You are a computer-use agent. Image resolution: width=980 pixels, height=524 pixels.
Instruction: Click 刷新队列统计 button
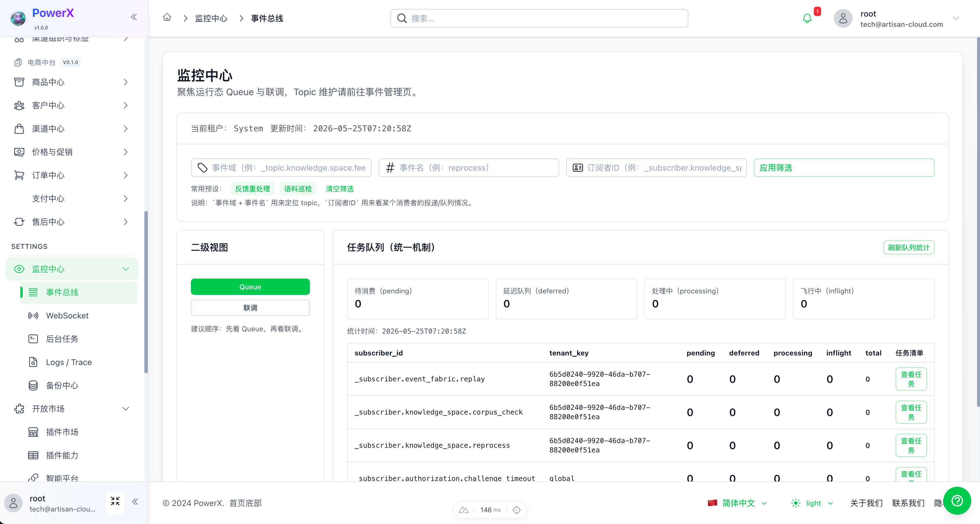[908, 247]
